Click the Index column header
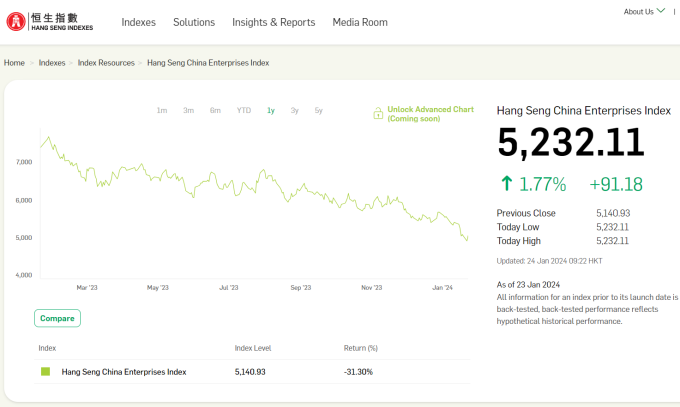This screenshot has height=407, width=680. 47,348
